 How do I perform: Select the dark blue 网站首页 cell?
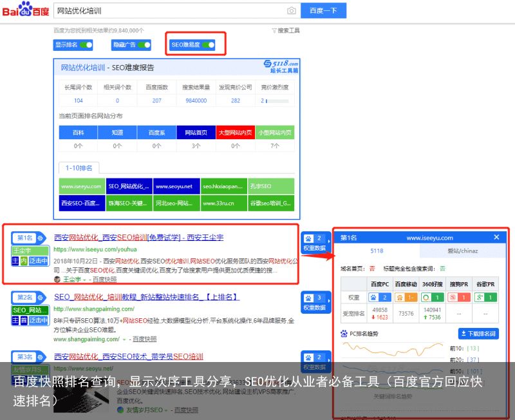pyautogui.click(x=196, y=133)
